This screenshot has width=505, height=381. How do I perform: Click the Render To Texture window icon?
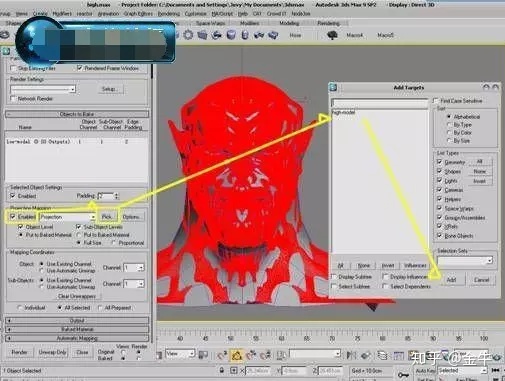pos(6,51)
